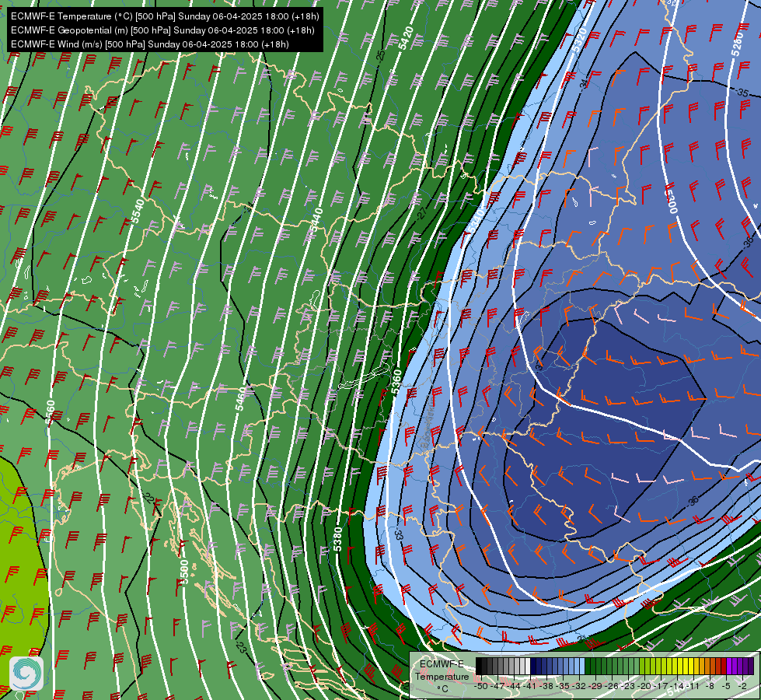The width and height of the screenshot is (761, 700).
Task: Click the -35 isotherm label
Action: [x=742, y=93]
